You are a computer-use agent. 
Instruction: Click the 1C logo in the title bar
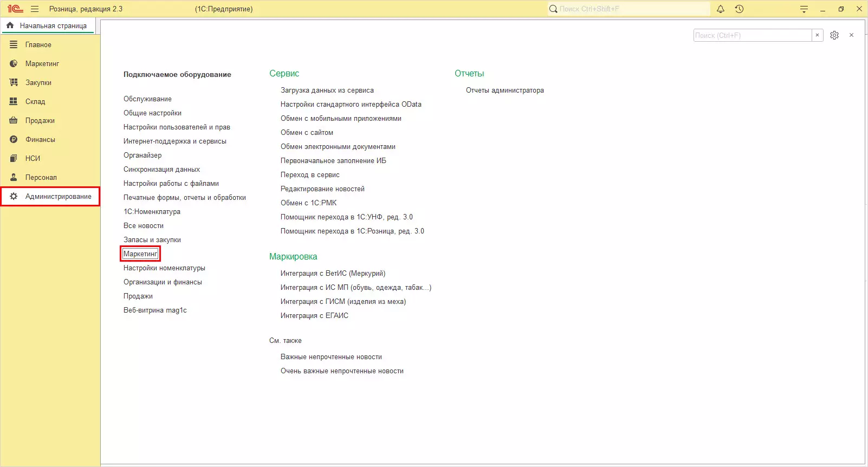tap(15, 9)
